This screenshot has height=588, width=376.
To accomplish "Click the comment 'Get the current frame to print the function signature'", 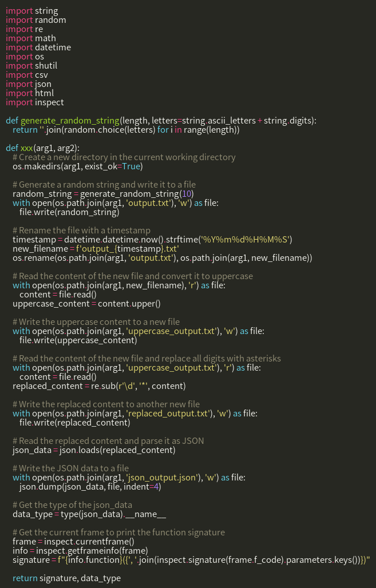I will tap(118, 532).
